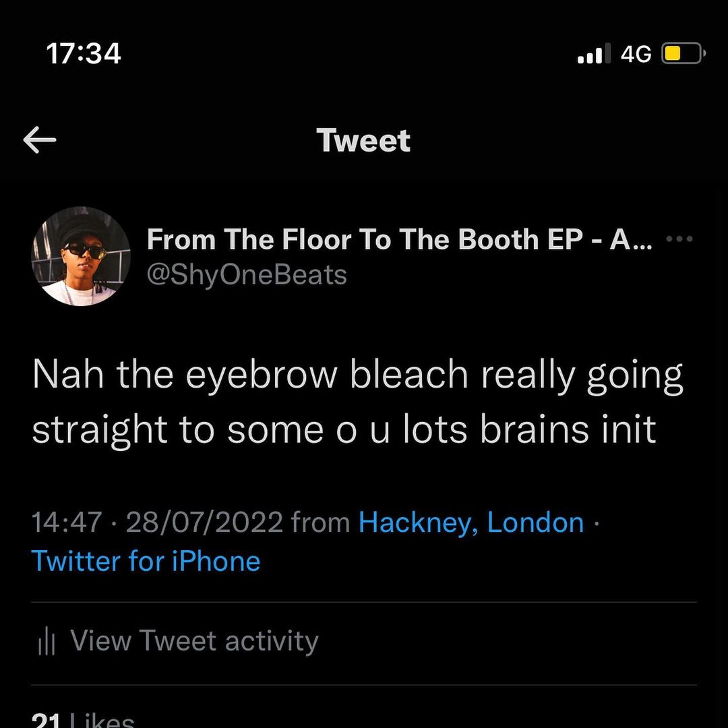Tap the cellular signal strength bars
Image resolution: width=728 pixels, height=728 pixels.
pyautogui.click(x=594, y=54)
